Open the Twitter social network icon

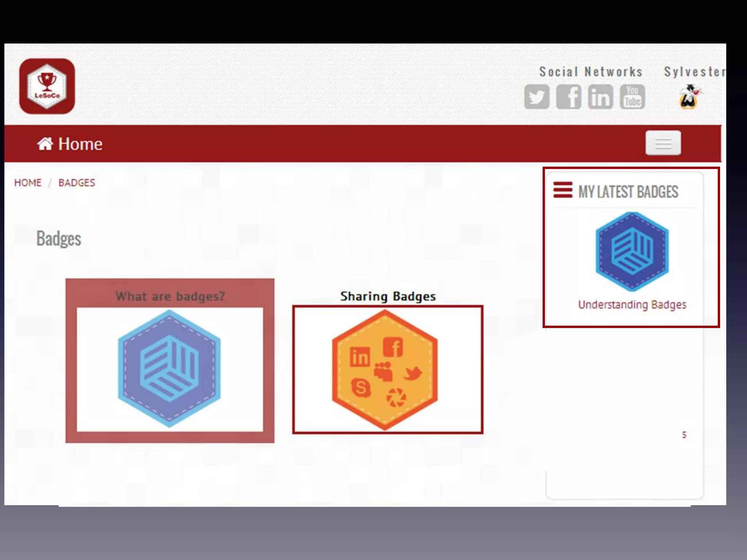pyautogui.click(x=537, y=97)
